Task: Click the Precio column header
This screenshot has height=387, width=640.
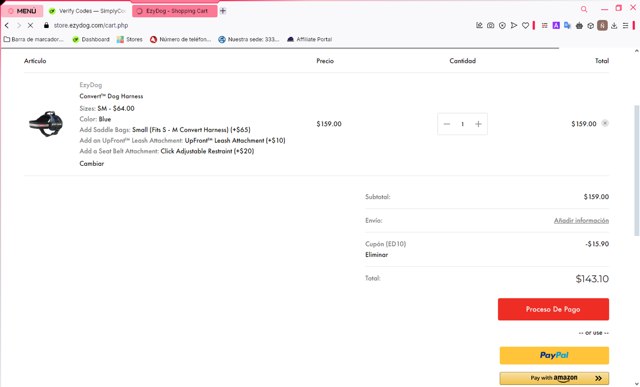Action: point(325,61)
